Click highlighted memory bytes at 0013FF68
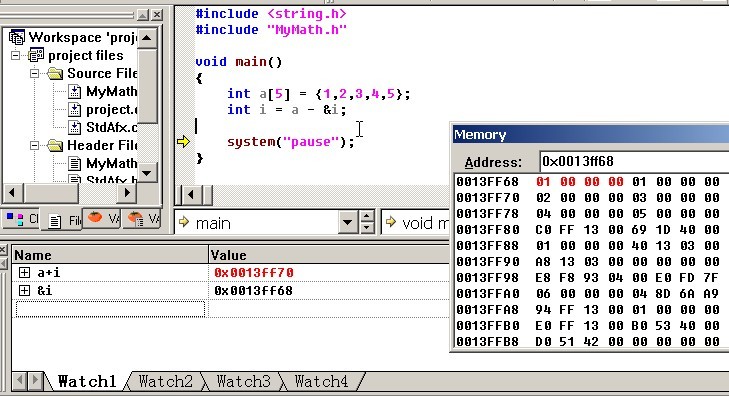The height and width of the screenshot is (396, 729). 580,182
